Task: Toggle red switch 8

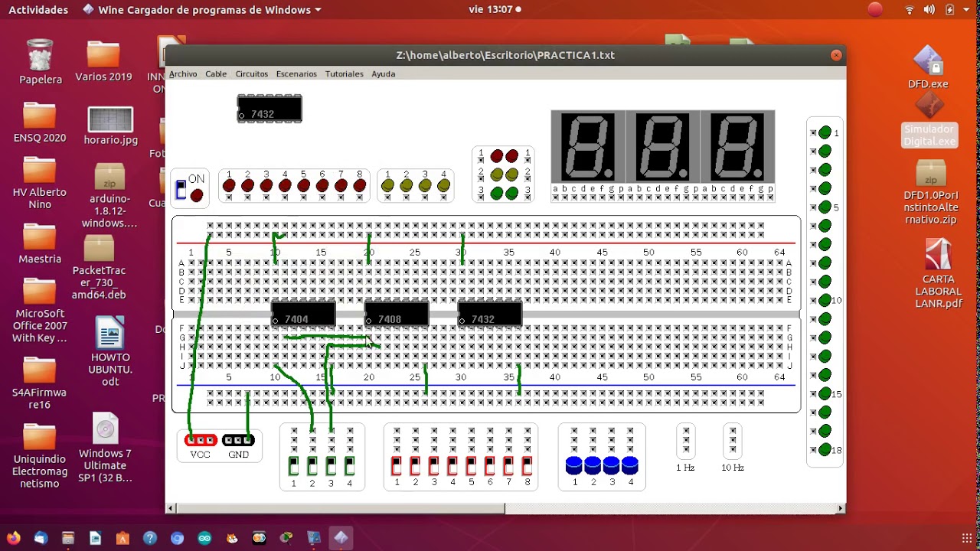Action: [527, 465]
